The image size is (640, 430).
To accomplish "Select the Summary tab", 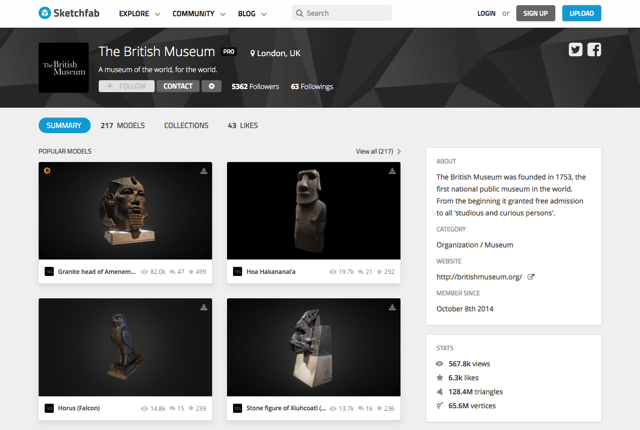I will 64,125.
